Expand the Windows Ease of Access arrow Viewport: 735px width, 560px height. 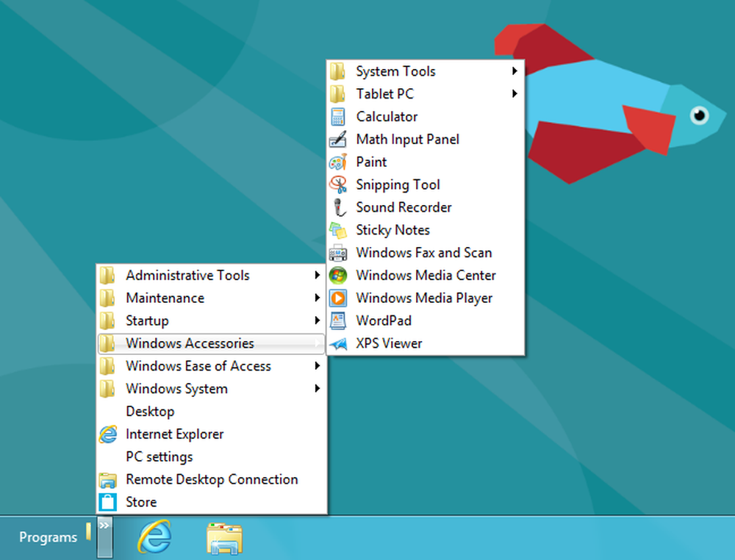point(318,365)
